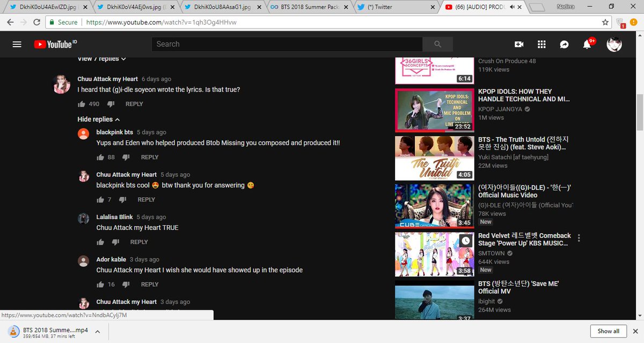Open the account avatar menu
Image resolution: width=644 pixels, height=343 pixels.
[614, 44]
